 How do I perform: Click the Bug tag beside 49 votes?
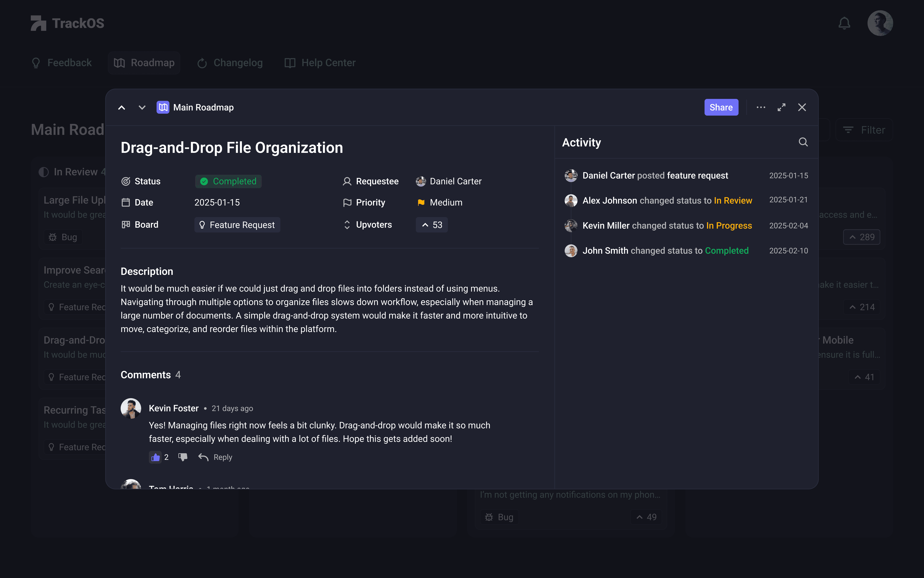(499, 517)
